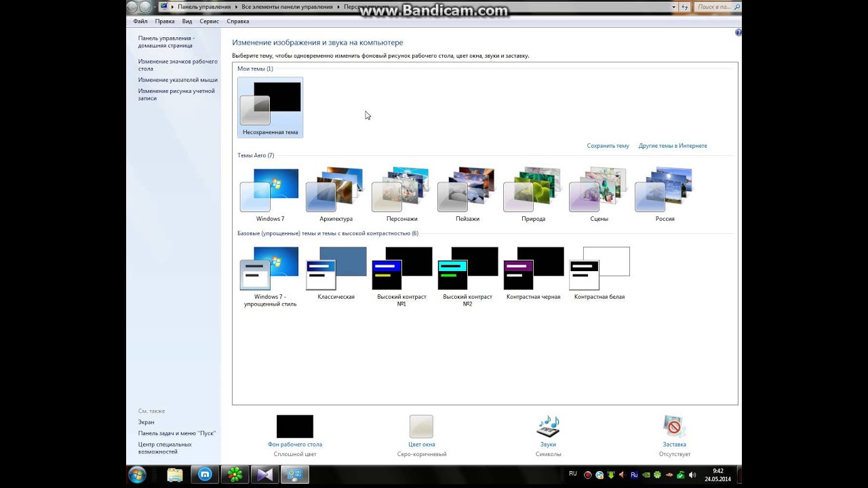Apply the Архитектура theme
This screenshot has width=868, height=488.
pos(336,195)
